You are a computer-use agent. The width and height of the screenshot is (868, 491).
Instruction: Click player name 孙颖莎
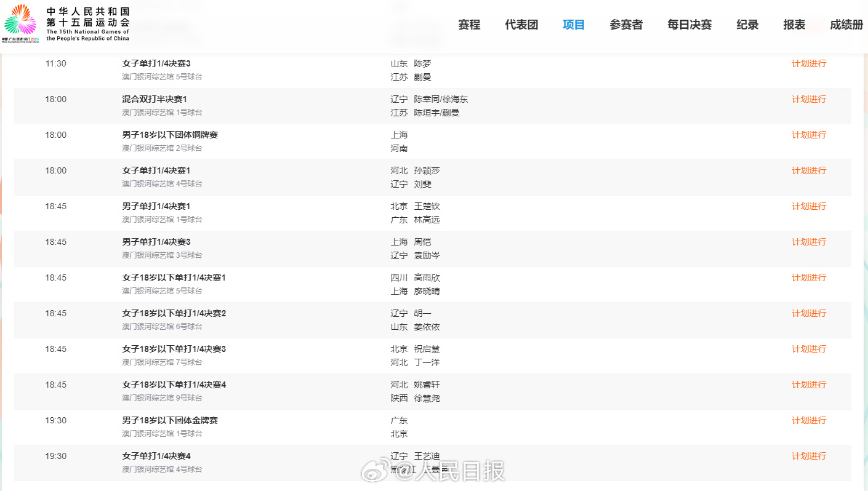tap(427, 171)
